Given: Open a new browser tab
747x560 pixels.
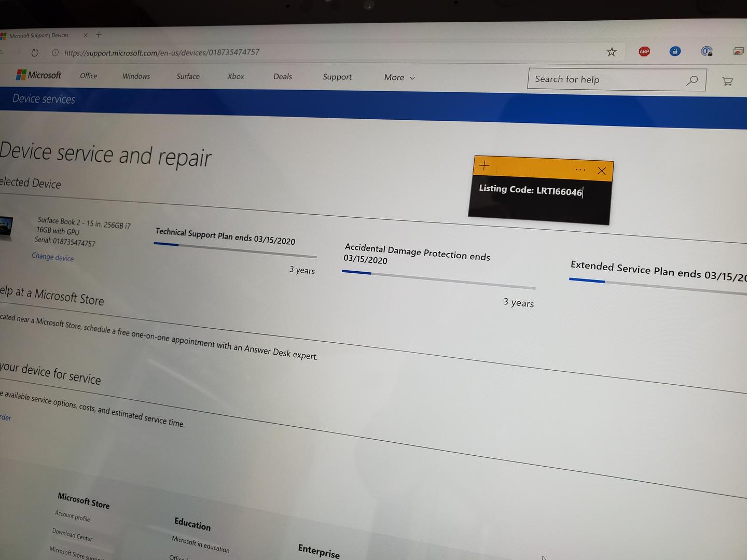Looking at the screenshot, I should (99, 35).
